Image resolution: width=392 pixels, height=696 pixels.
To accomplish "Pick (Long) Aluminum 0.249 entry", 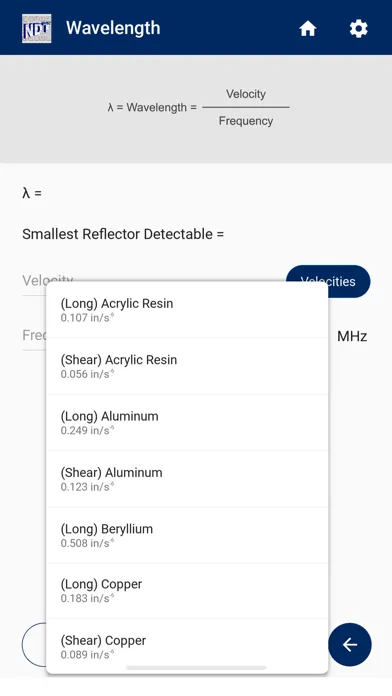I will point(187,423).
